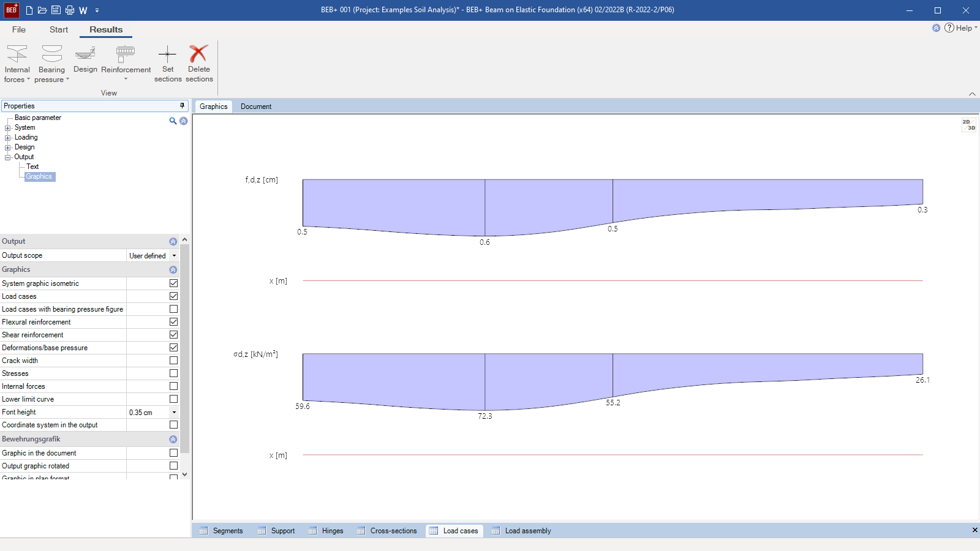Select the Graphics view tab
The image size is (980, 551).
[x=213, y=107]
